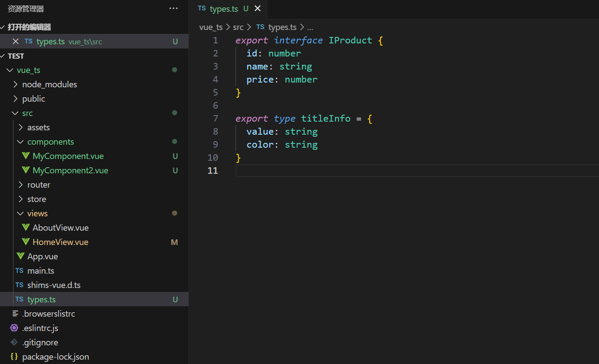The image size is (599, 364).
Task: Close the types.ts editor tab
Action: (258, 8)
